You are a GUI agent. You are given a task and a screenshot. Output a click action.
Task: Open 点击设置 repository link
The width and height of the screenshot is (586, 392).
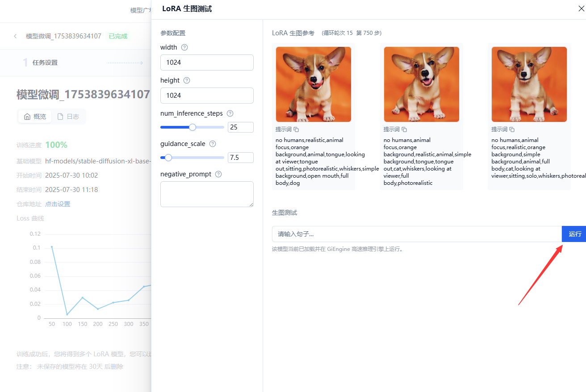[x=58, y=204]
